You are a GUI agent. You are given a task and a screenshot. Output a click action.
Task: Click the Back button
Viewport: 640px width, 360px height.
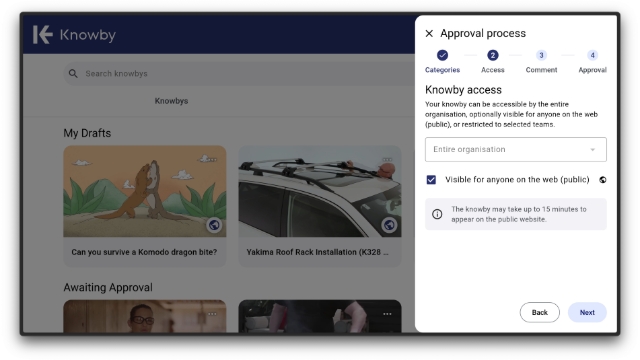point(540,312)
